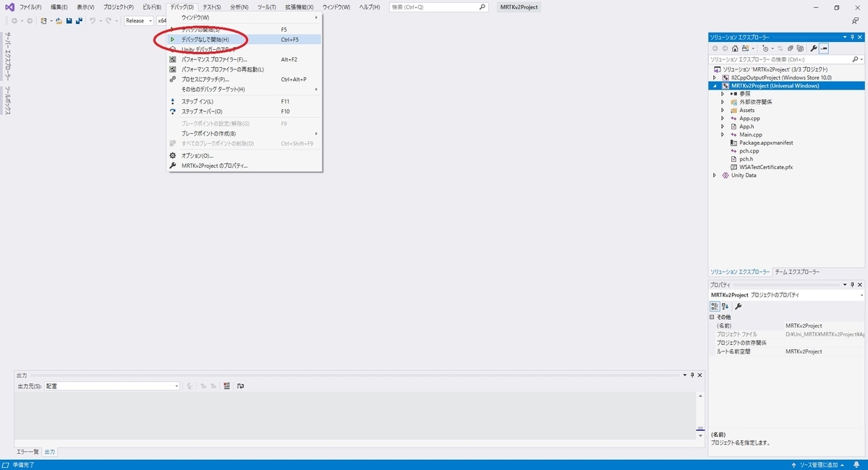Open the Release configuration dropdown
This screenshot has height=470, width=868.
coord(139,21)
